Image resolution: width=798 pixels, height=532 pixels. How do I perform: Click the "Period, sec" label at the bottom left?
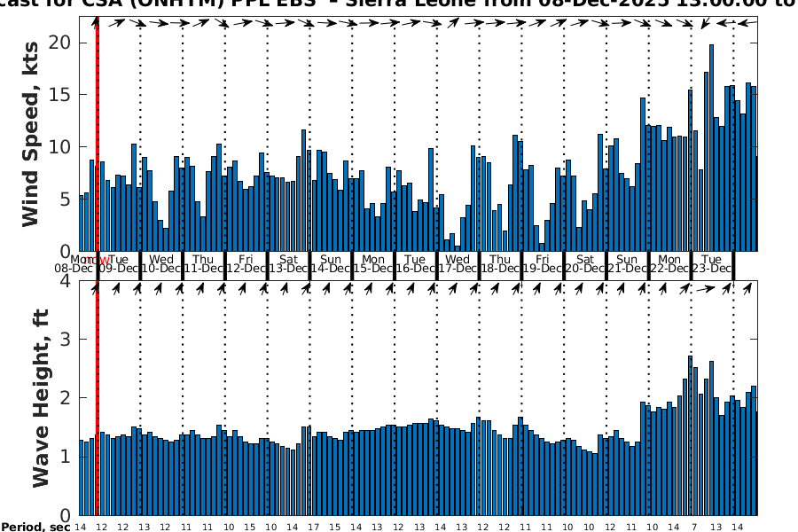[35, 528]
